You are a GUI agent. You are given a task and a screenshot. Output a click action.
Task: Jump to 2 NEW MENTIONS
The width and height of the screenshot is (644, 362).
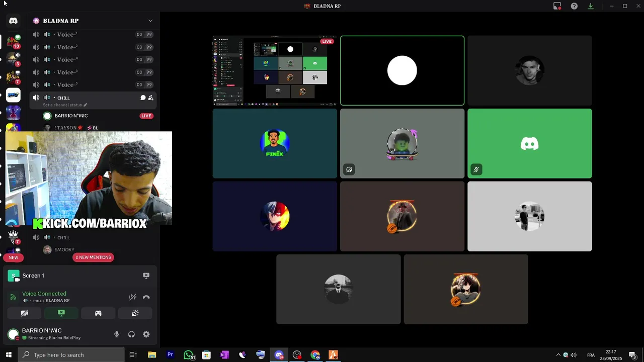click(93, 257)
